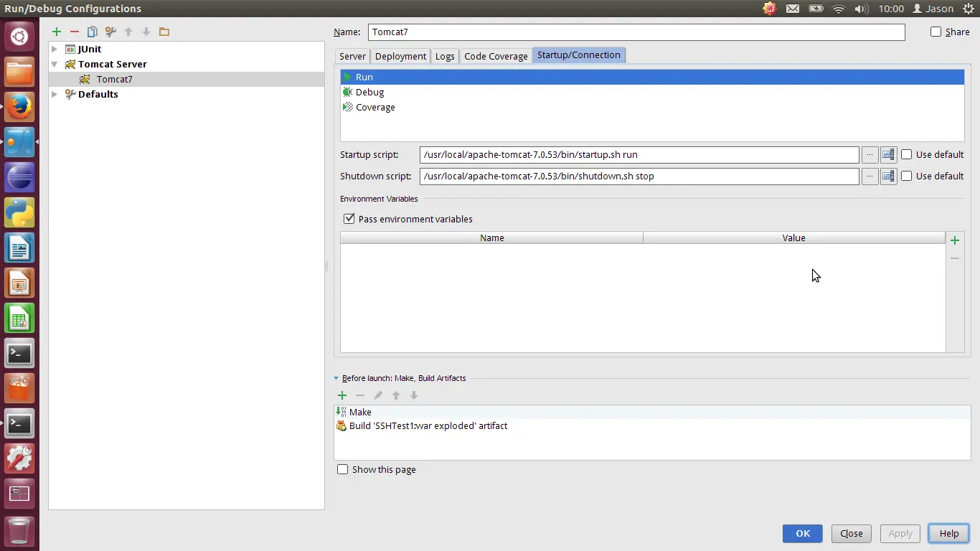Move configuration up in toolbar
Viewport: 980px width, 551px height.
tap(128, 32)
